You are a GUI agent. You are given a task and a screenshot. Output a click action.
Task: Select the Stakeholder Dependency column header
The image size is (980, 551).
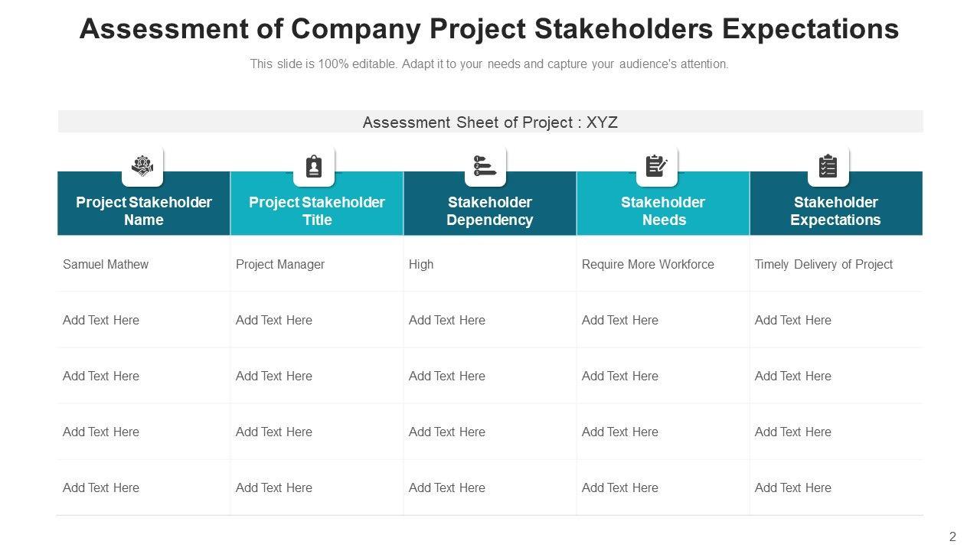[x=490, y=211]
